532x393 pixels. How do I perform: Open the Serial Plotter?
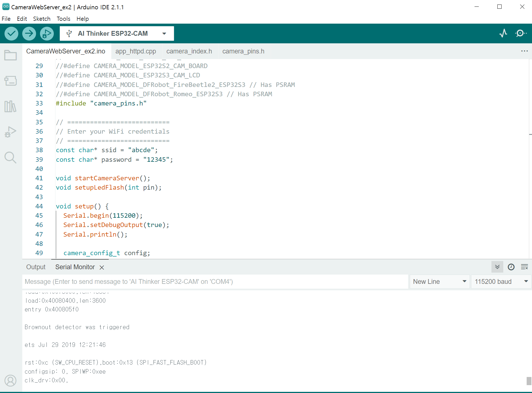coord(503,33)
